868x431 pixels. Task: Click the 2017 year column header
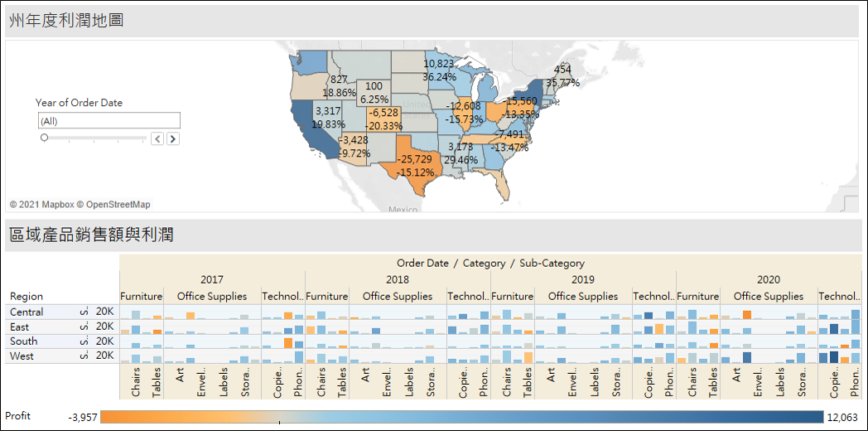coord(212,280)
